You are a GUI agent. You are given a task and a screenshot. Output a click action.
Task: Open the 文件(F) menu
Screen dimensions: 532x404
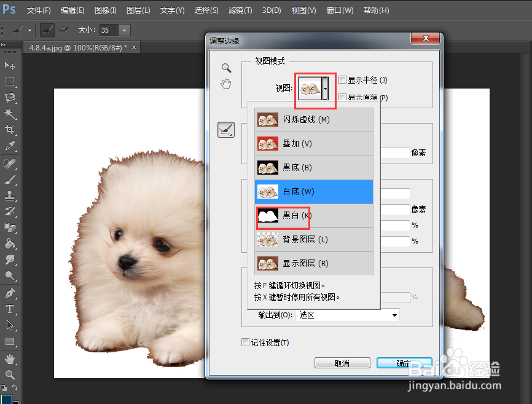point(39,10)
